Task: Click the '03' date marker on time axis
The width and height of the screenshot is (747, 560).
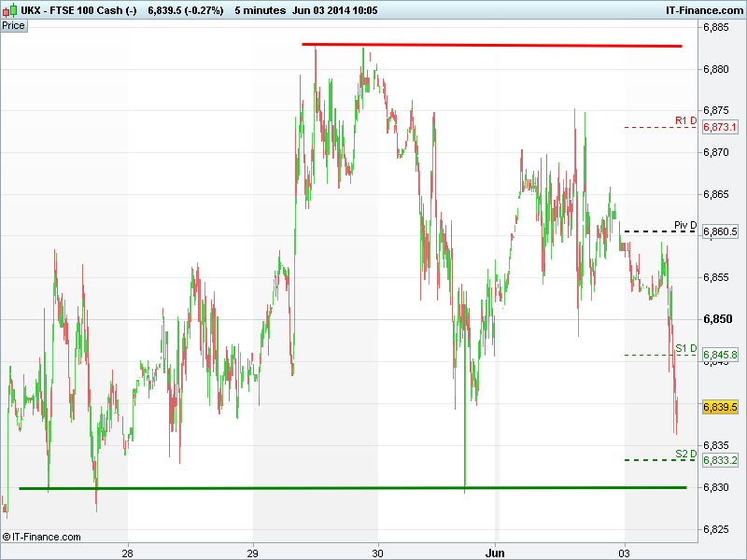Action: pos(624,552)
